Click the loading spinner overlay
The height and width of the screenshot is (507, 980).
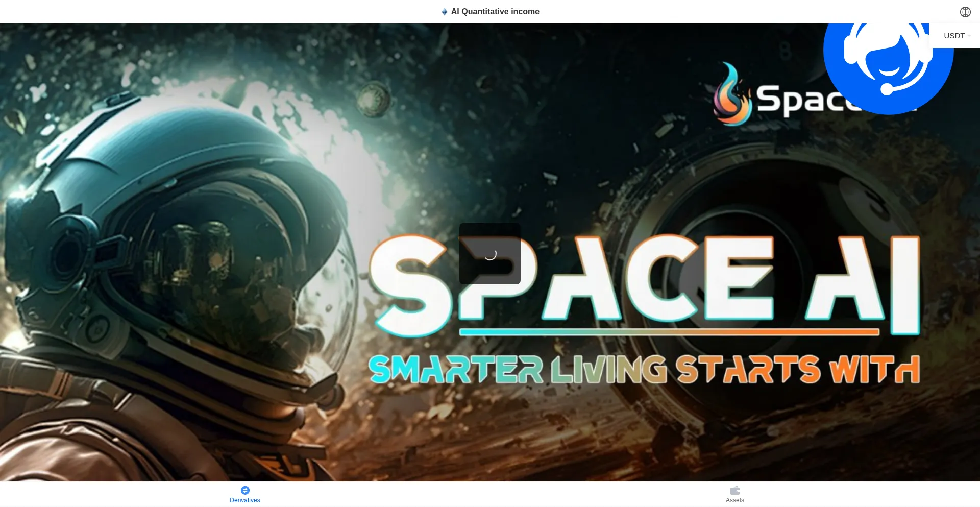pyautogui.click(x=490, y=254)
